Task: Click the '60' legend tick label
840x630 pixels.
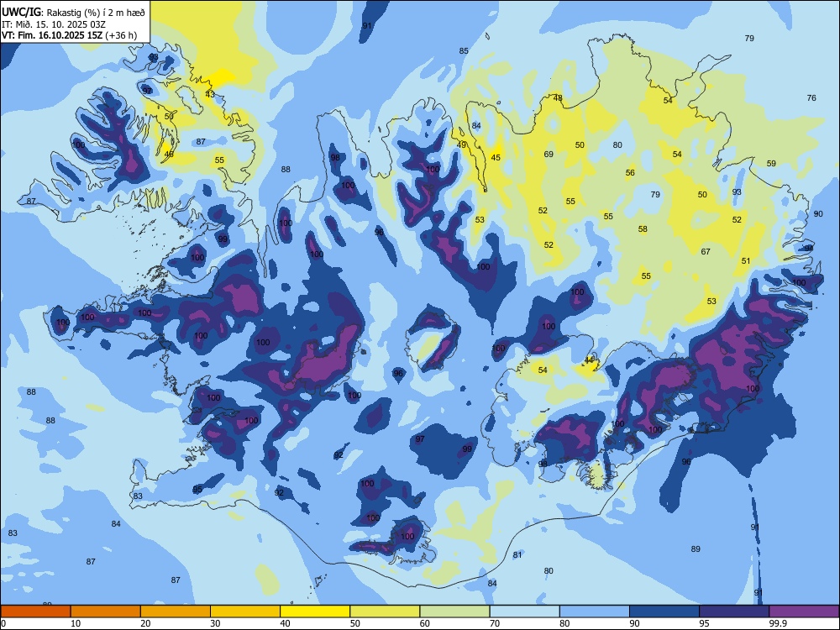Action: [425, 623]
